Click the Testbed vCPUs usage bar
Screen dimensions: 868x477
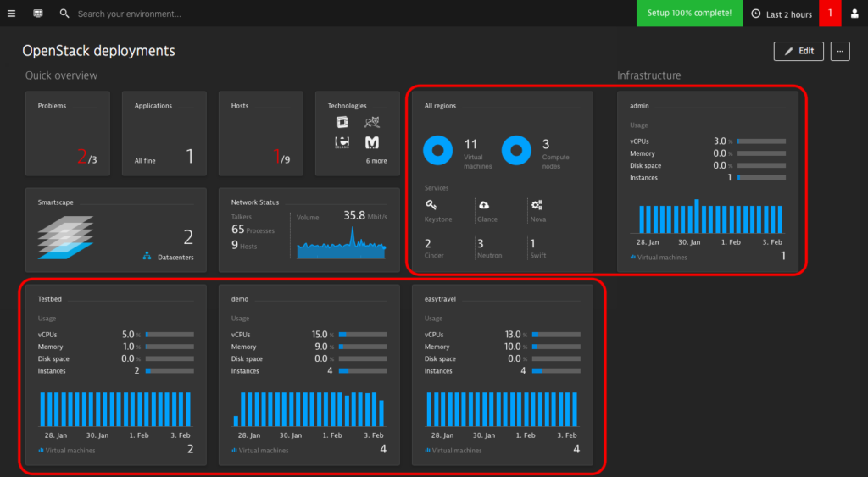click(x=170, y=335)
